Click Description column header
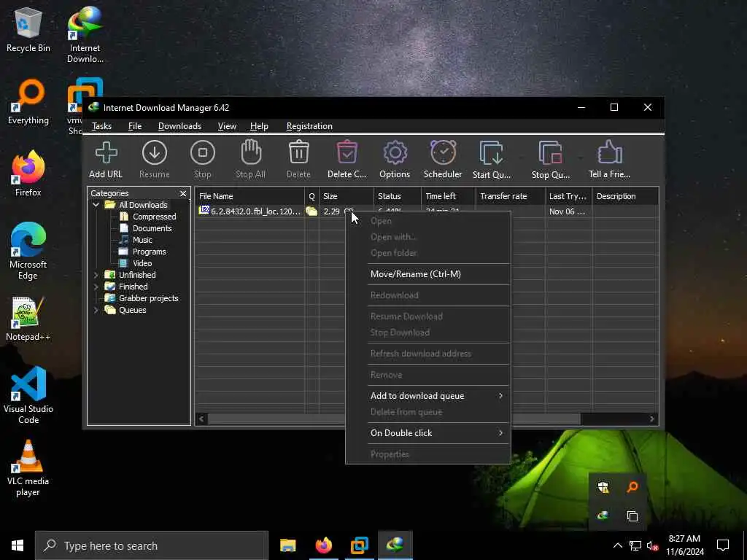The height and width of the screenshot is (560, 747). pos(625,196)
